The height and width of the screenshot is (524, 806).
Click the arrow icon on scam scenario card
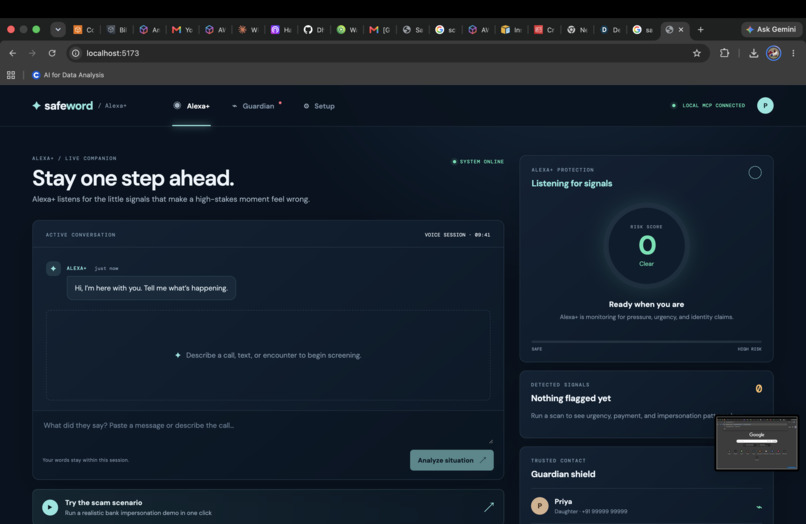coord(489,507)
